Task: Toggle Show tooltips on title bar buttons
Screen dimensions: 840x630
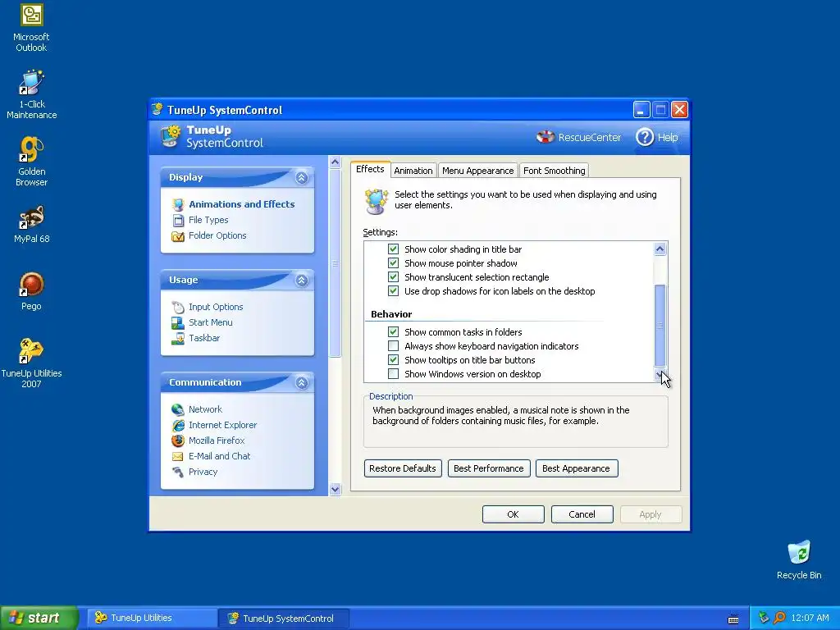Action: [x=393, y=360]
